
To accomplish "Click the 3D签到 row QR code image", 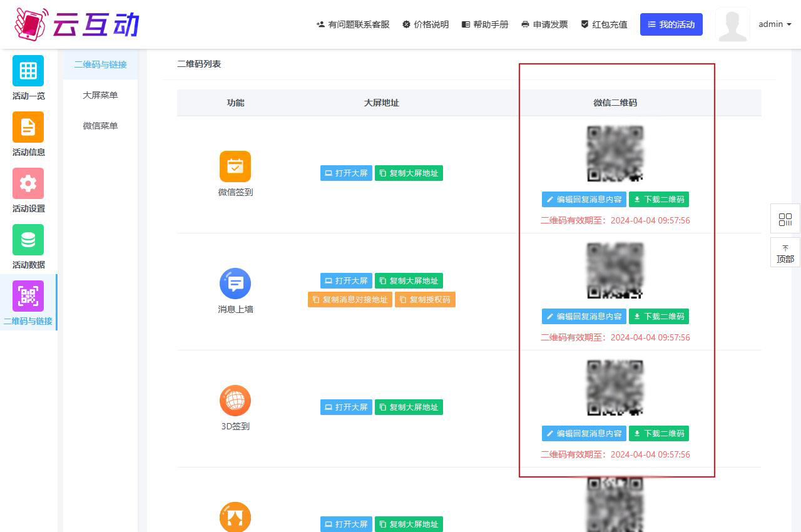I will point(615,387).
